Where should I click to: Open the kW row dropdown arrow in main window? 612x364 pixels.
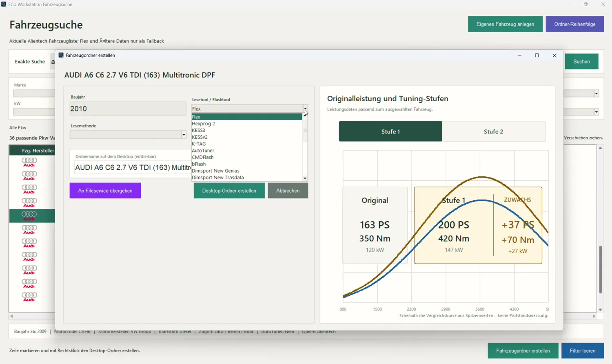[596, 112]
